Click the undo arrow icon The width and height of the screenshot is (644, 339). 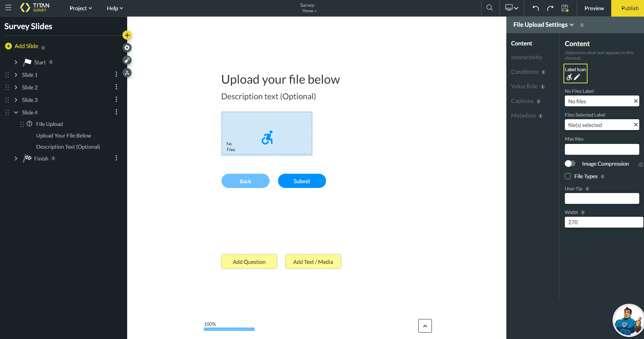tap(535, 8)
